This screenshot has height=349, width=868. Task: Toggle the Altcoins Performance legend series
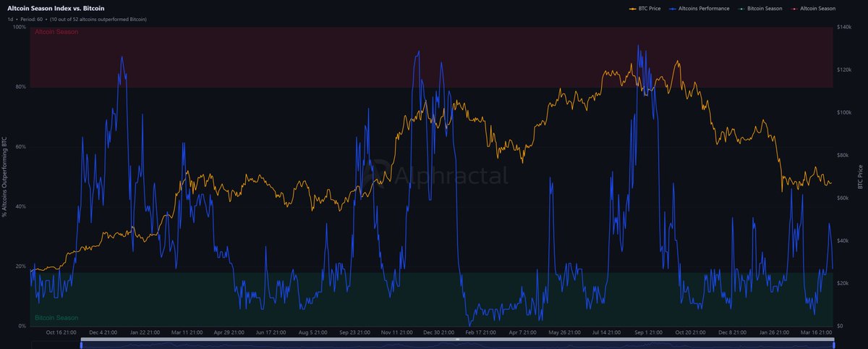tap(699, 8)
